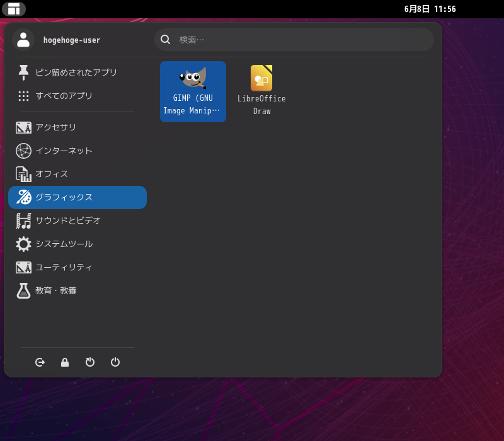The width and height of the screenshot is (504, 441).
Task: Click the search field 検索
Action: (294, 40)
